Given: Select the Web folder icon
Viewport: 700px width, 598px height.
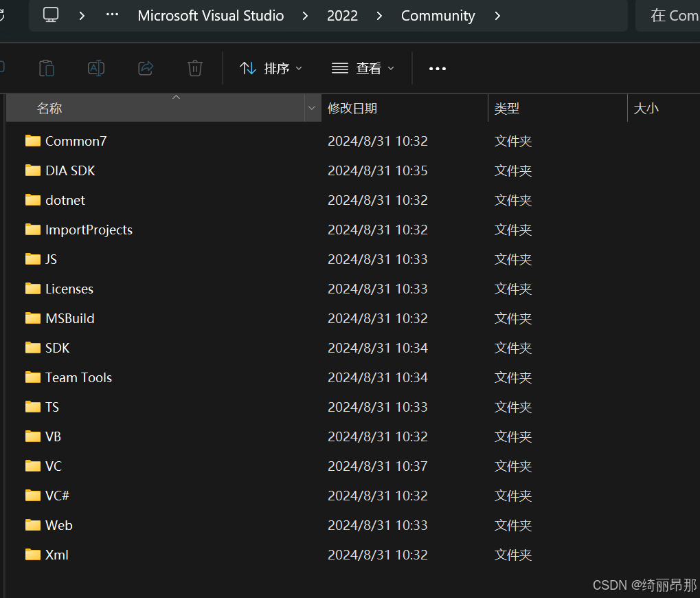Looking at the screenshot, I should [x=33, y=525].
